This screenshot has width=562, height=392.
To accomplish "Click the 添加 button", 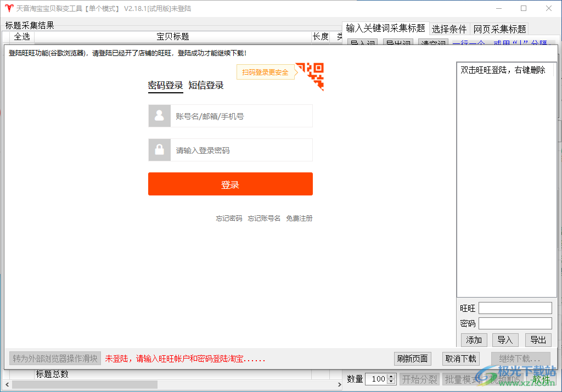I will (474, 340).
